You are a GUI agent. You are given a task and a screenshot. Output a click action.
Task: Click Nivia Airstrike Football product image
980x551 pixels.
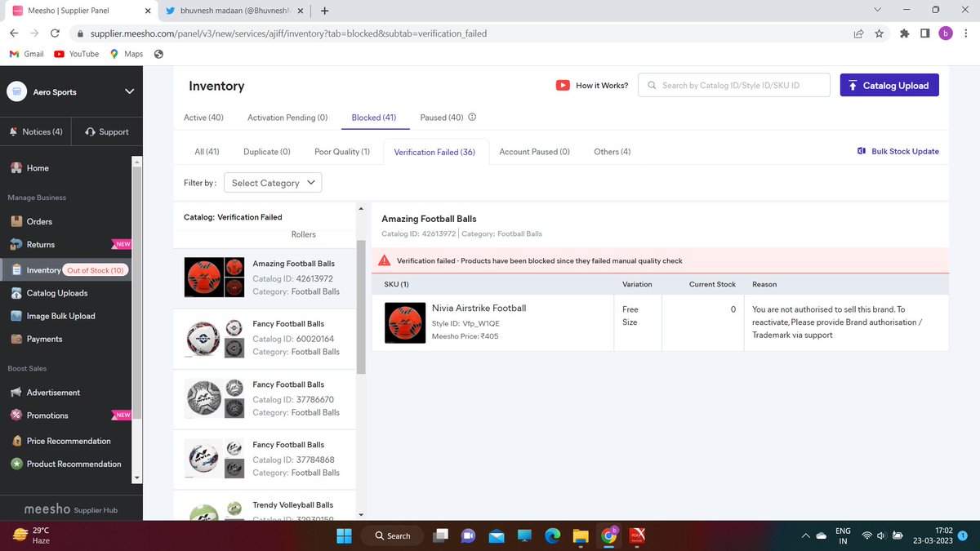tap(405, 322)
